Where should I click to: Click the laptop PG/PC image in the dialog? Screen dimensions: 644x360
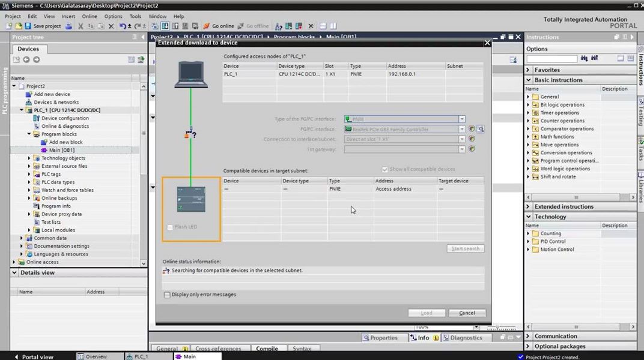click(x=191, y=74)
